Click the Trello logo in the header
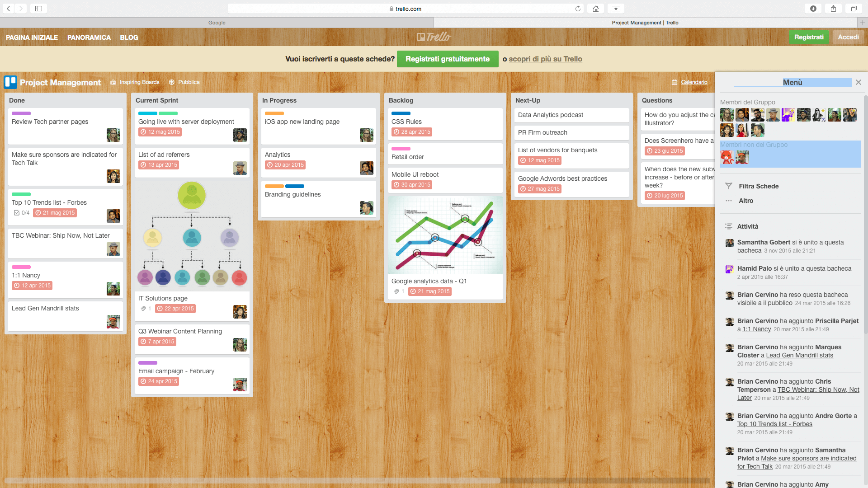The height and width of the screenshot is (488, 868). coord(434,37)
